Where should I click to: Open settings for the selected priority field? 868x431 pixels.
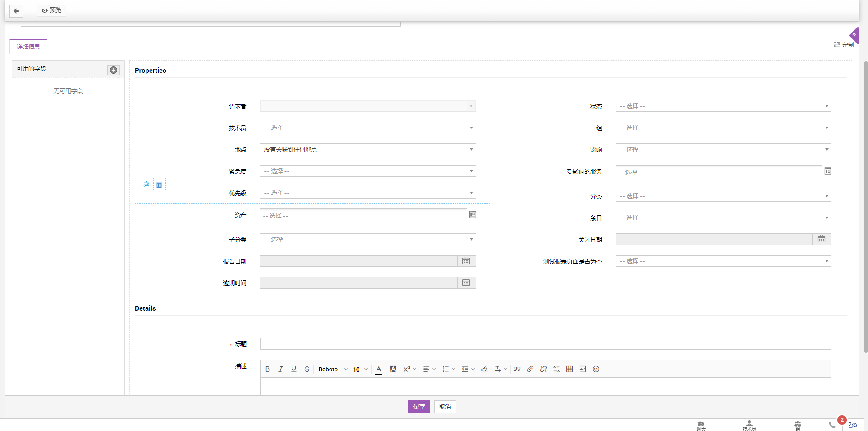pos(146,185)
